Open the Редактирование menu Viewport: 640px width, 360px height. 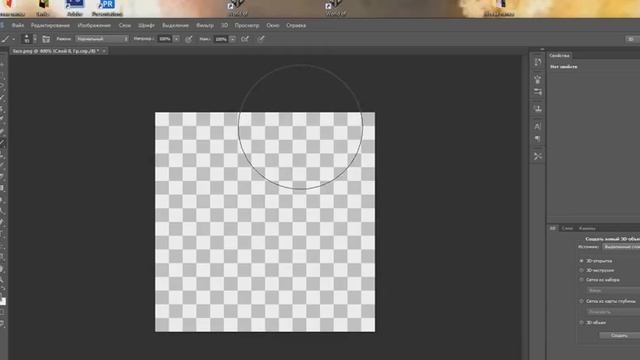[50, 25]
